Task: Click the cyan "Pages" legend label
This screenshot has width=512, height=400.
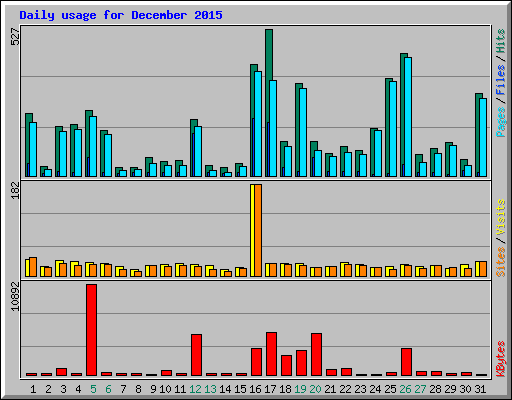Action: click(500, 122)
